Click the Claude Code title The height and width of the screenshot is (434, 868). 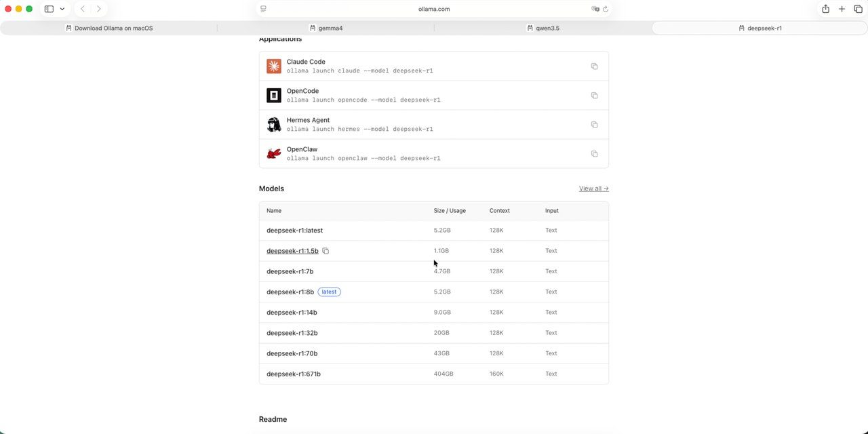306,62
